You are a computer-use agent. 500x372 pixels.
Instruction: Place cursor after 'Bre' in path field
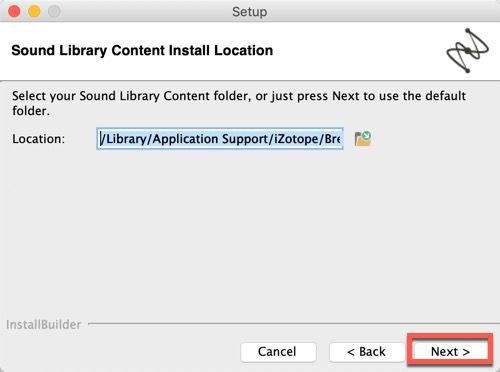341,139
